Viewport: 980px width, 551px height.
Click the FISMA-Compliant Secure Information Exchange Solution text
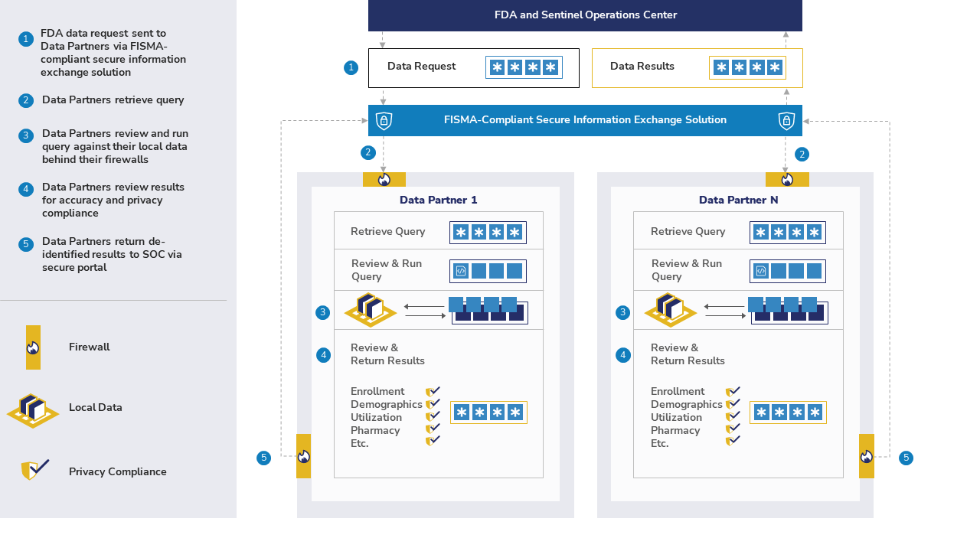pyautogui.click(x=585, y=120)
